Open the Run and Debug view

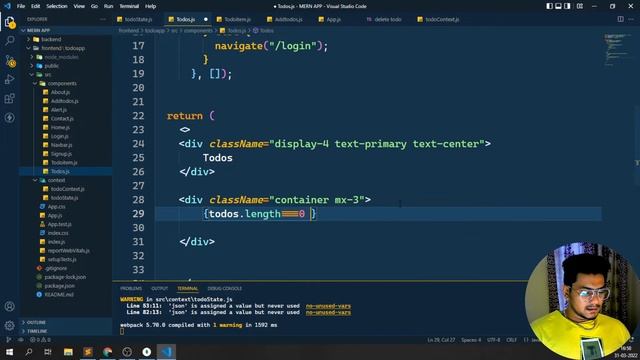10,79
